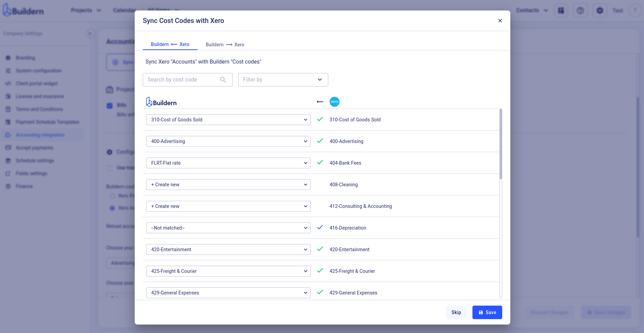Click the settings gear icon in top bar
644x333 pixels.
pos(600,10)
